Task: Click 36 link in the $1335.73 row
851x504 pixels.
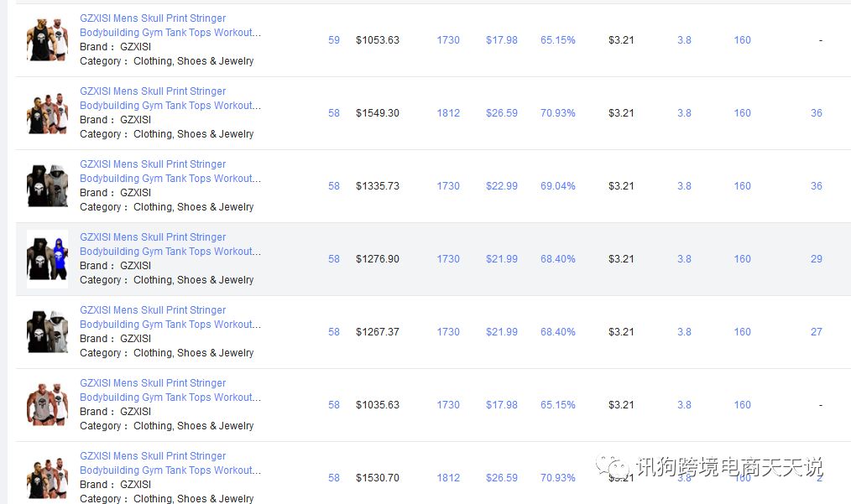Action: [x=817, y=186]
